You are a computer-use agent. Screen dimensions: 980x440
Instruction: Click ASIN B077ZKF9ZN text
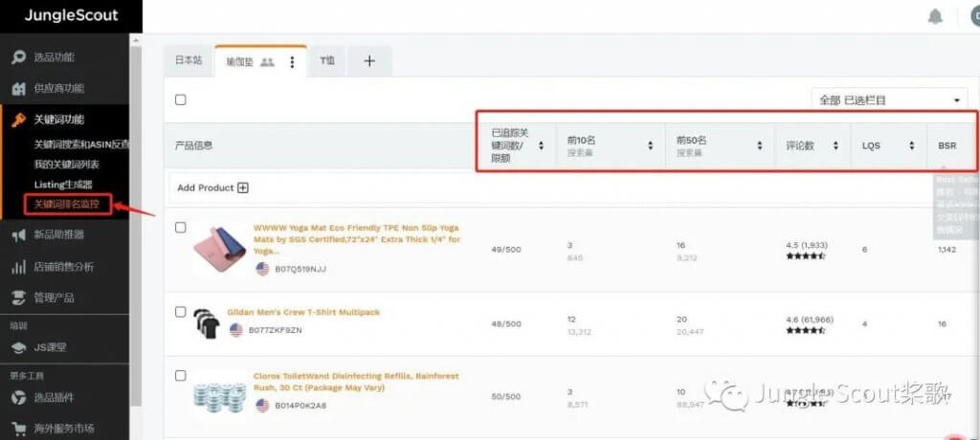(x=275, y=330)
